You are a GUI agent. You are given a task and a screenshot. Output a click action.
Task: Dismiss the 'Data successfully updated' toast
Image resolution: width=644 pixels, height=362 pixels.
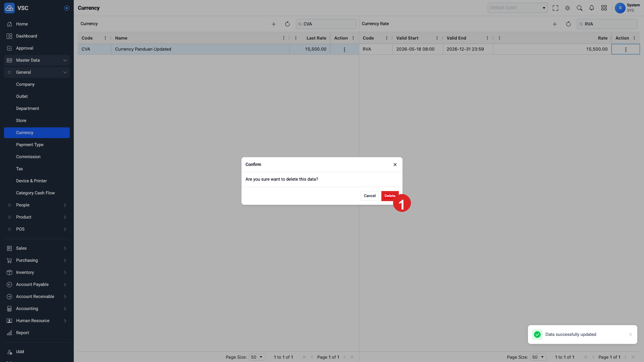point(631,335)
